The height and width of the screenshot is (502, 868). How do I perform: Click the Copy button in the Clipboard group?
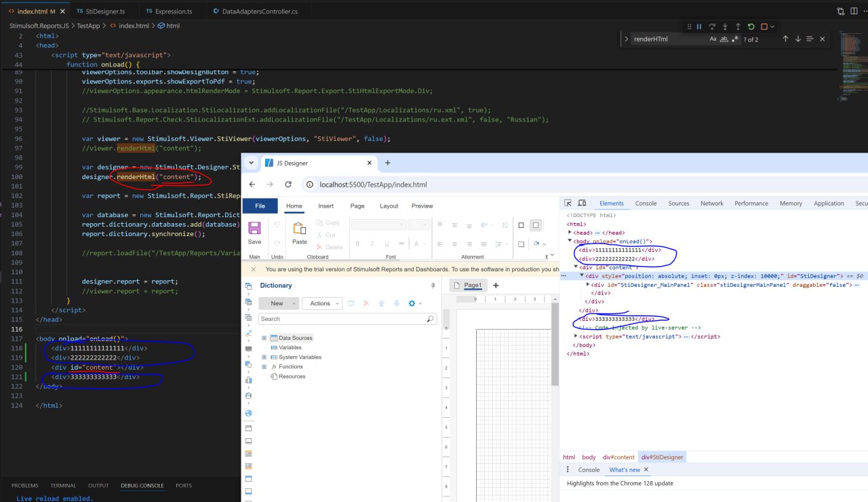point(328,223)
